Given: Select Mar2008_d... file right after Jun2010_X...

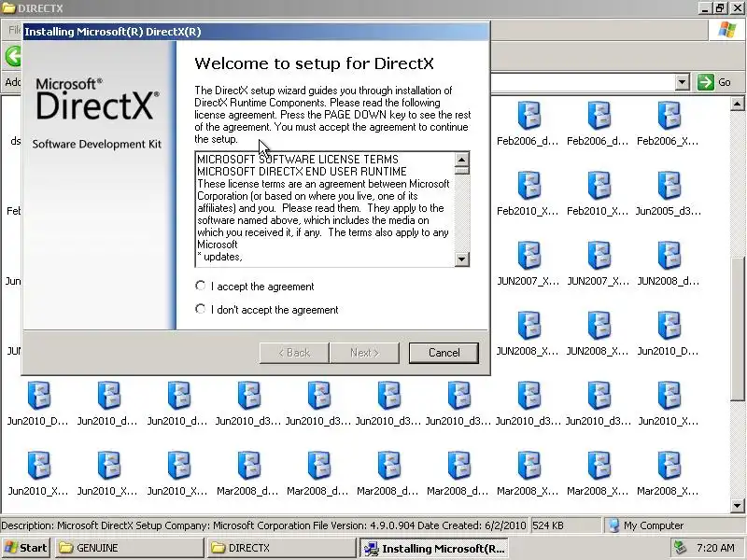Looking at the screenshot, I should (247, 473).
